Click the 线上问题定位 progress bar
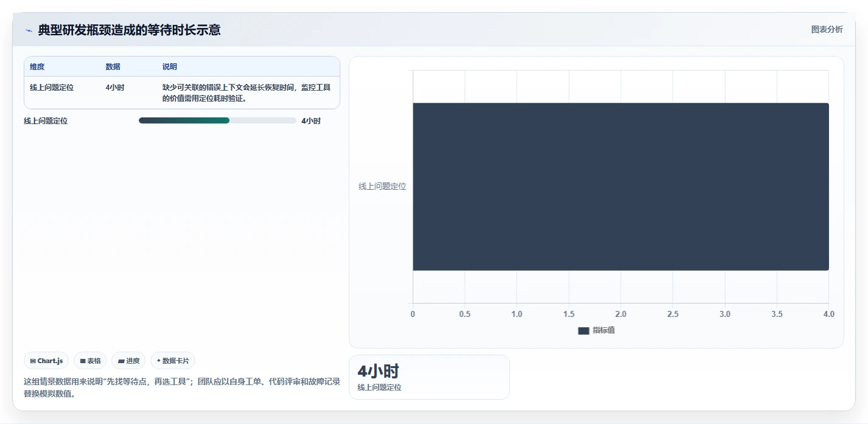868x424 pixels. (217, 120)
